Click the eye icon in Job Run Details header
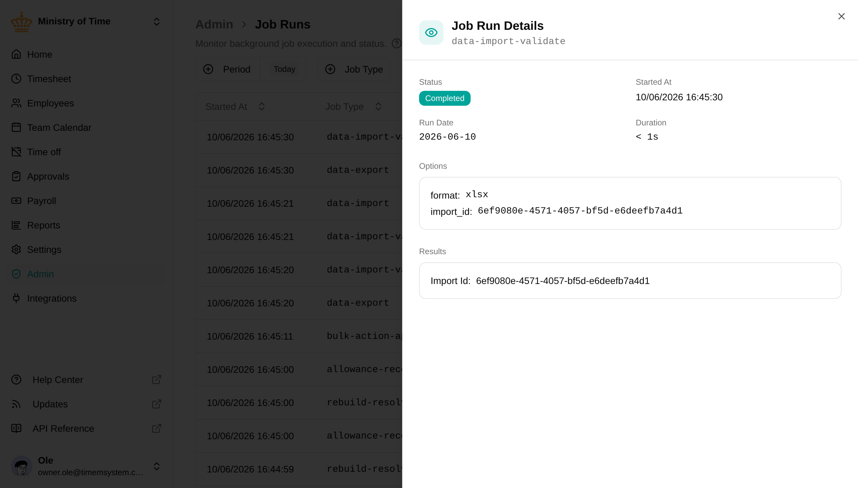Viewport: 868px width, 488px height. 431,33
